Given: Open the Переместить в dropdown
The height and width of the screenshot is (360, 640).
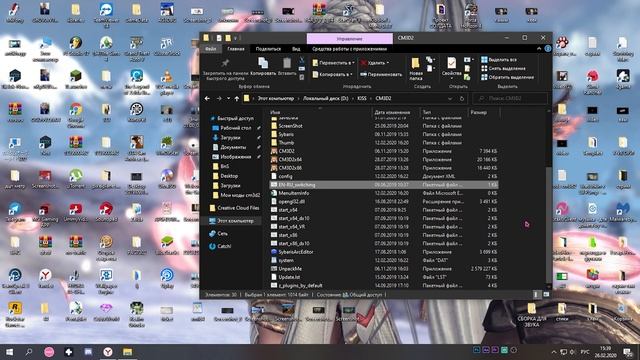Looking at the screenshot, I should coord(333,63).
